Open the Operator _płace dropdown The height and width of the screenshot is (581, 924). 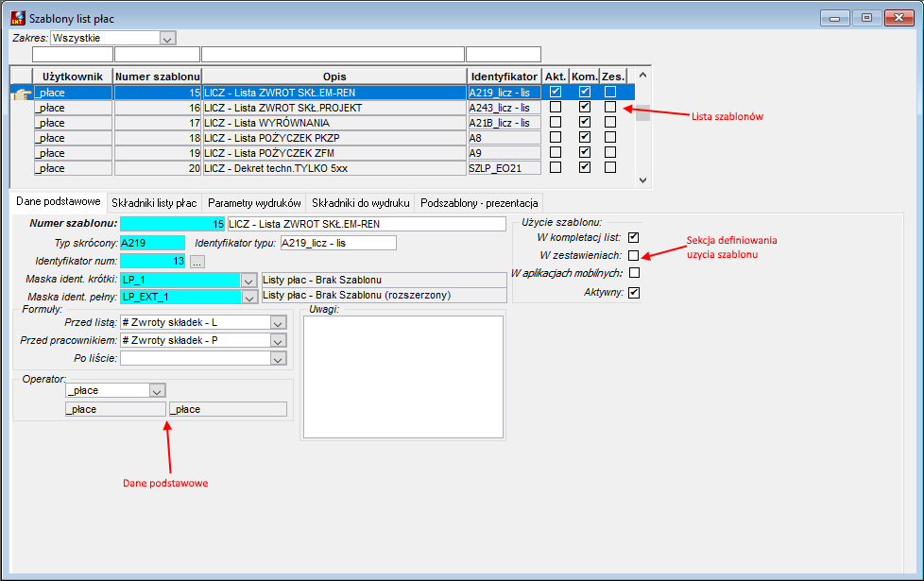[157, 391]
